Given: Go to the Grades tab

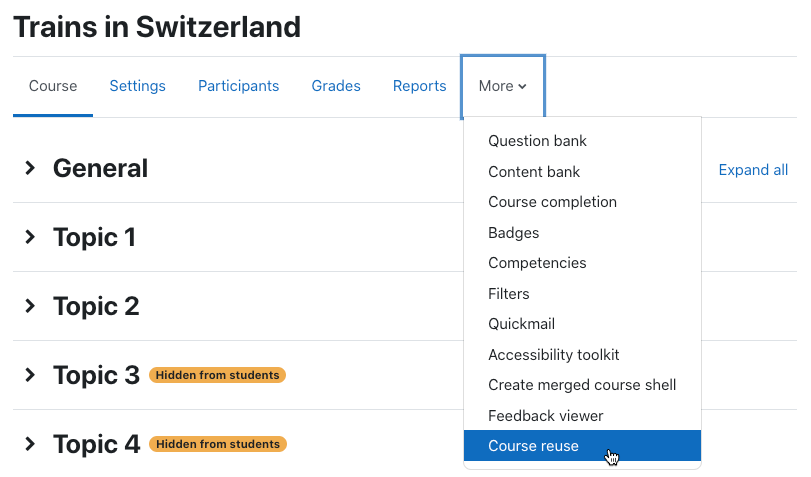Looking at the screenshot, I should point(336,86).
